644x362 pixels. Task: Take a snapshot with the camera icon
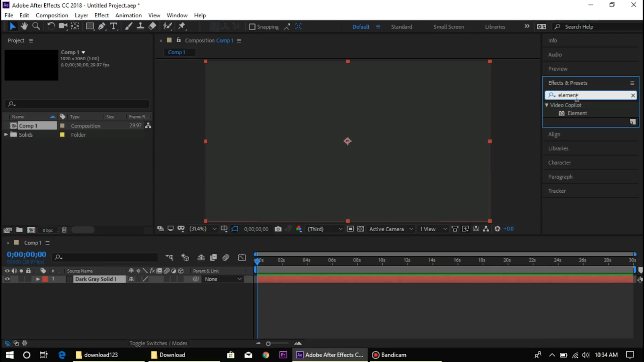[x=278, y=229]
